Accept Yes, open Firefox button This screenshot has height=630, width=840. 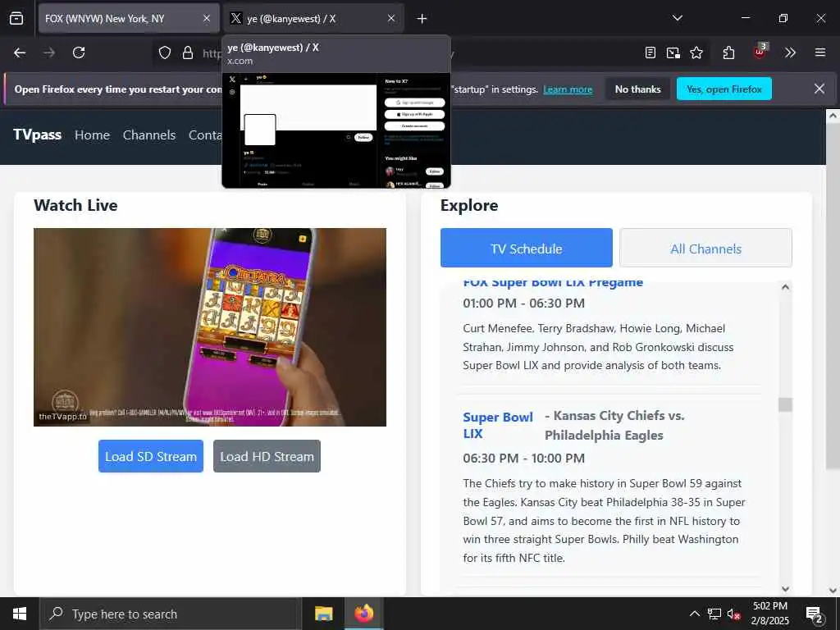[724, 89]
